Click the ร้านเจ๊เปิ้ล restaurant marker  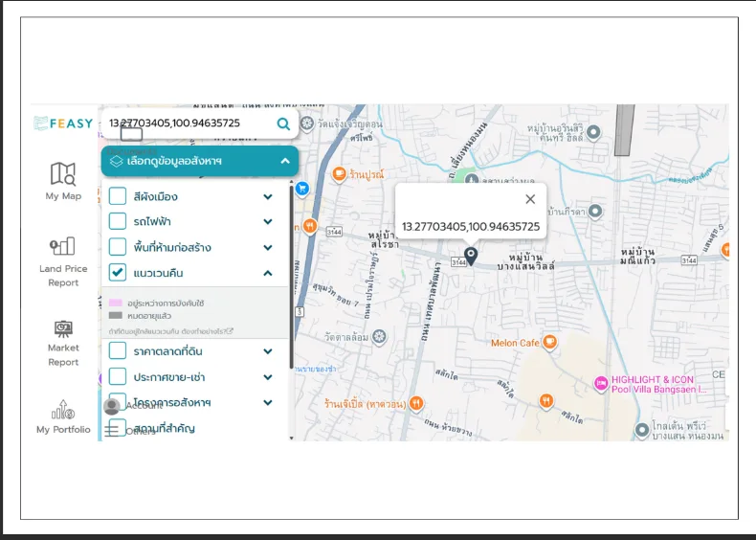click(416, 403)
